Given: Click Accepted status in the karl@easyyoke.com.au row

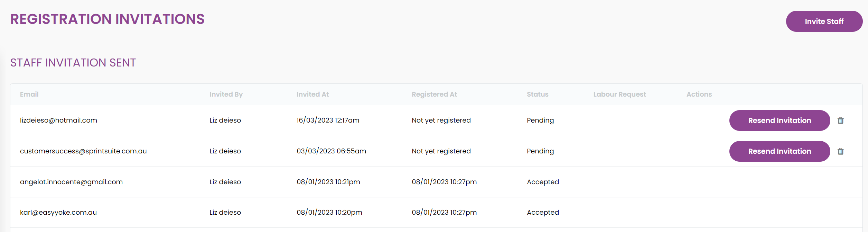Looking at the screenshot, I should click(543, 212).
